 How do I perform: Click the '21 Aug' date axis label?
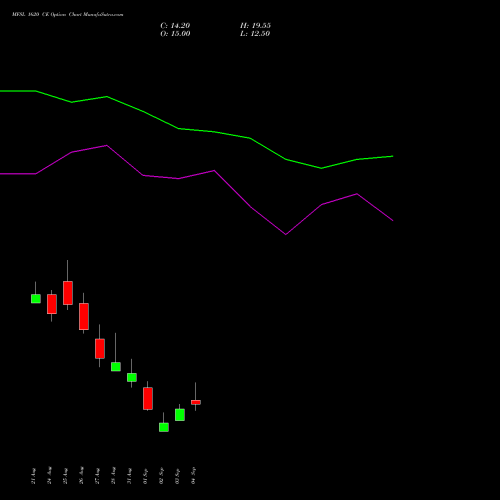click(x=33, y=476)
